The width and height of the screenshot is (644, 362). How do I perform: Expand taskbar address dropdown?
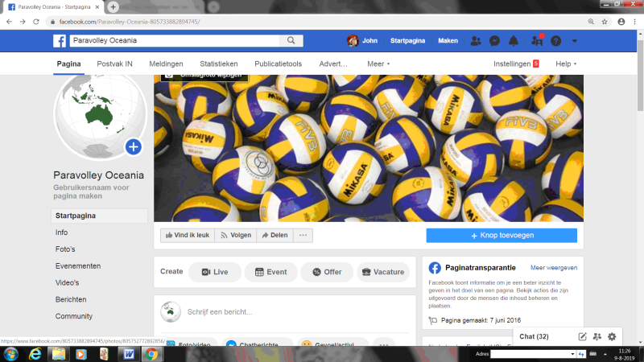[x=572, y=354]
